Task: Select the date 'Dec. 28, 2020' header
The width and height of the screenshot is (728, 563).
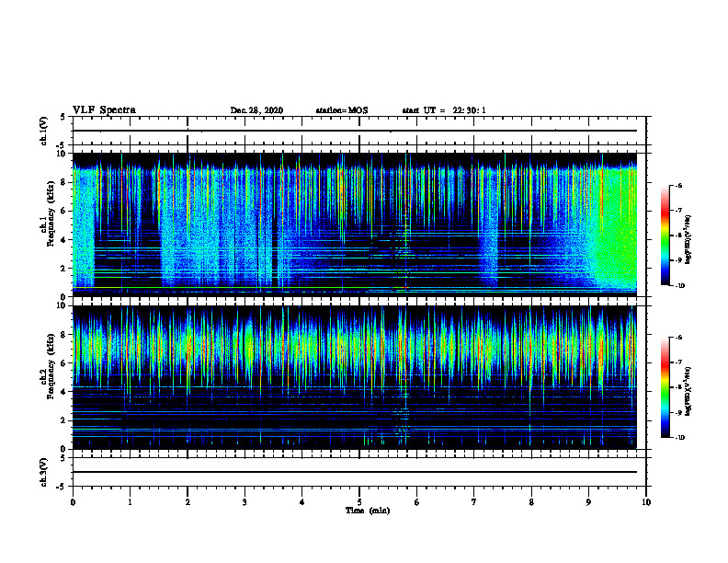Action: (x=256, y=110)
